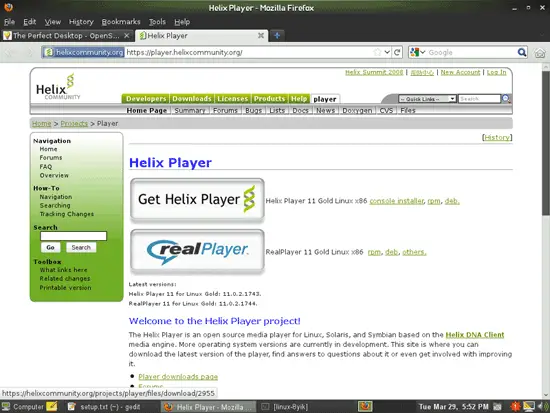This screenshot has height=413, width=550.
Task: Select the Downloads navigation tab
Action: click(x=192, y=99)
